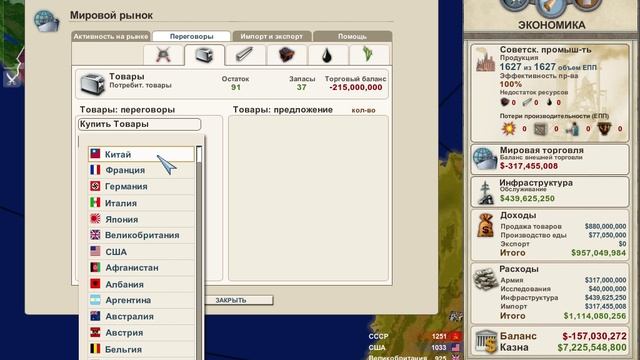Choose Австралия from the country list

pos(141,316)
